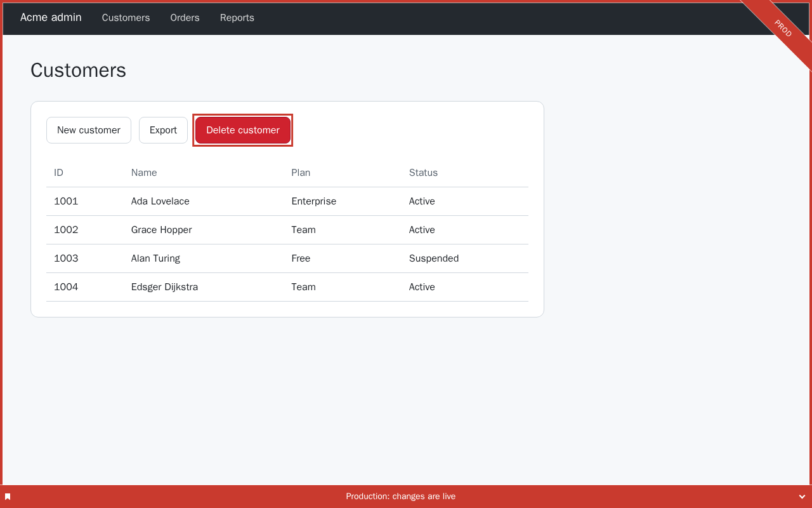Click Edsger Dijkstra in the table
The image size is (812, 508).
[164, 287]
